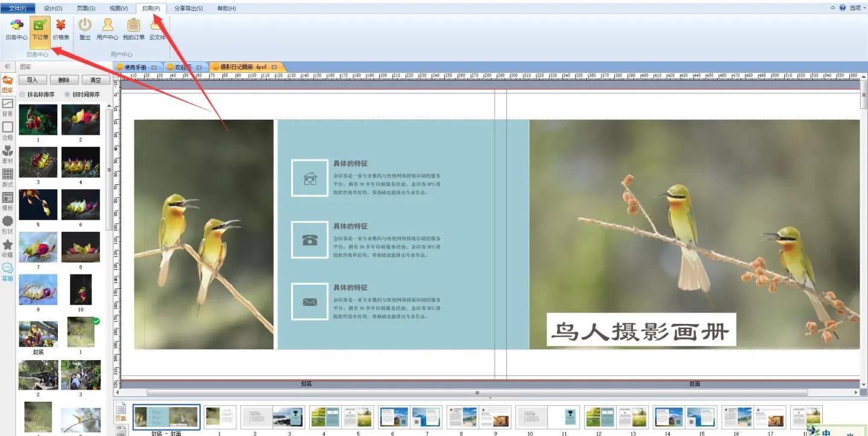Click the house icon on the canvas

(x=310, y=178)
